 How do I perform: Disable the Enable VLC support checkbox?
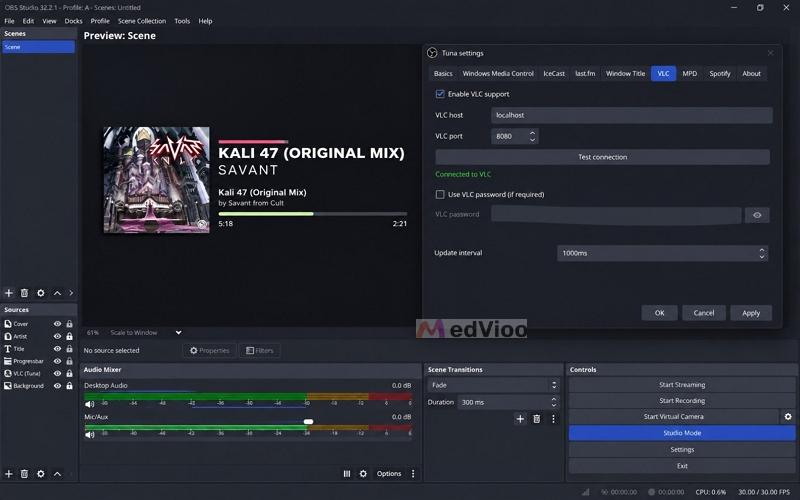[440, 94]
